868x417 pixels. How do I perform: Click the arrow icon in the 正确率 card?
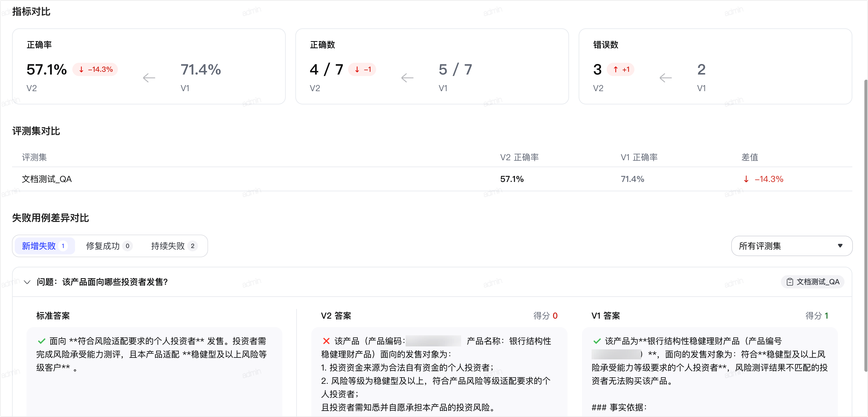pos(149,78)
